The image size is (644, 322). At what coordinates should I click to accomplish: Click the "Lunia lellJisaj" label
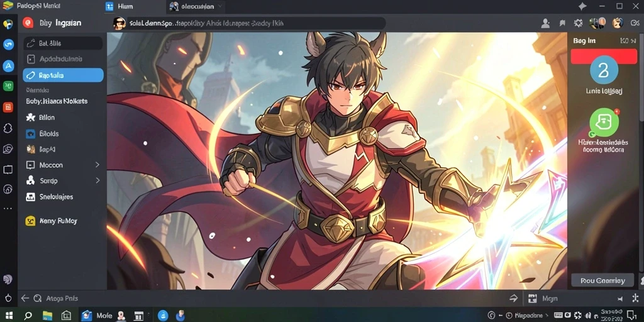[x=604, y=91]
